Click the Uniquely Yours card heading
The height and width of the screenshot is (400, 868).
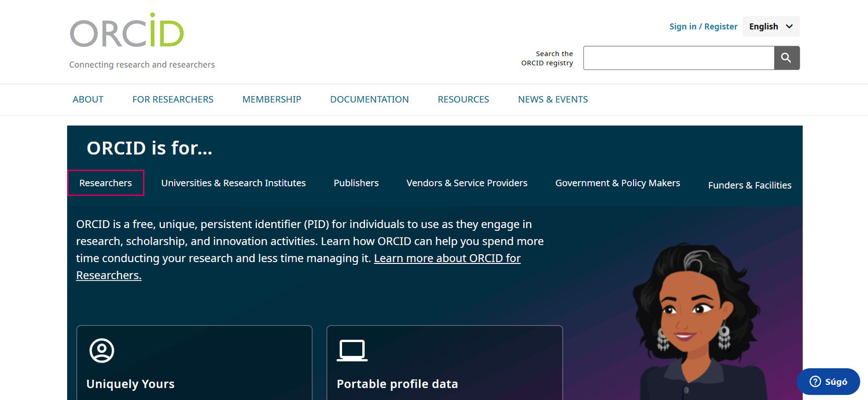pos(130,384)
